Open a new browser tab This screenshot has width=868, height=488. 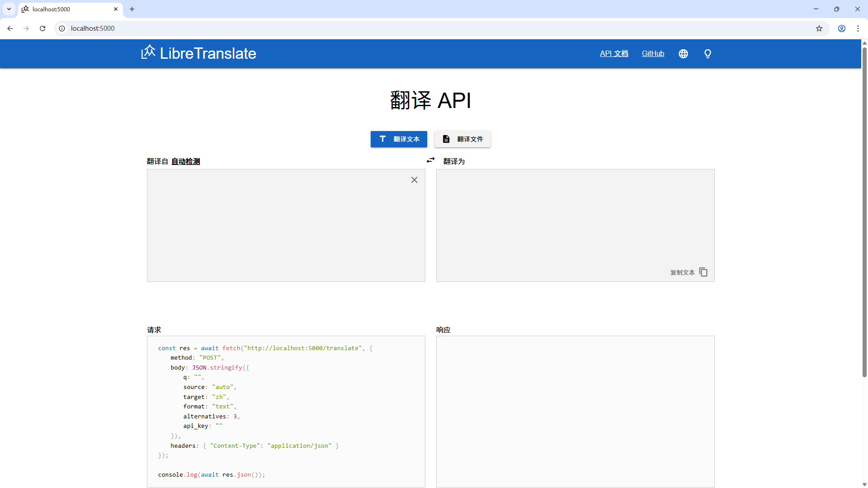132,9
